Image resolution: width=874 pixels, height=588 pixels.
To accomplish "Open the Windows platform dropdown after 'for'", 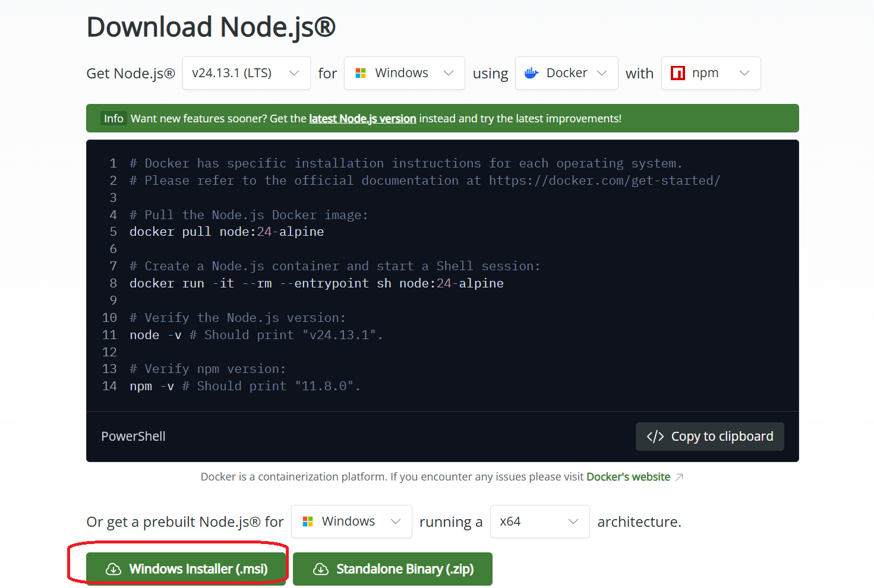I will point(404,73).
